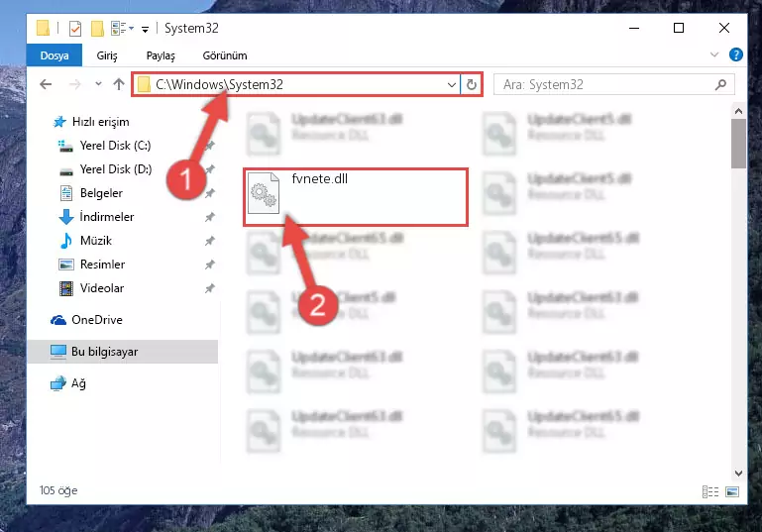Click the scrollbar down arrow
This screenshot has width=762, height=532.
738,474
